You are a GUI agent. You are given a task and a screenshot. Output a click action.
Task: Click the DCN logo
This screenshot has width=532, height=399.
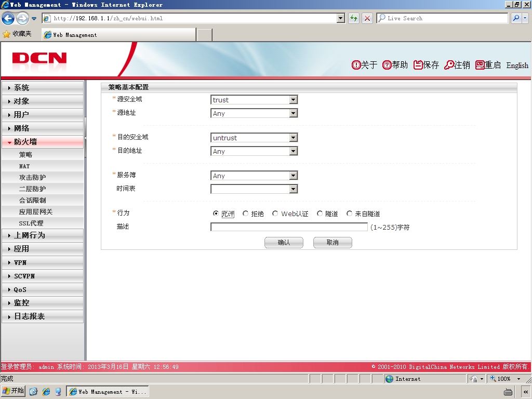[x=39, y=58]
